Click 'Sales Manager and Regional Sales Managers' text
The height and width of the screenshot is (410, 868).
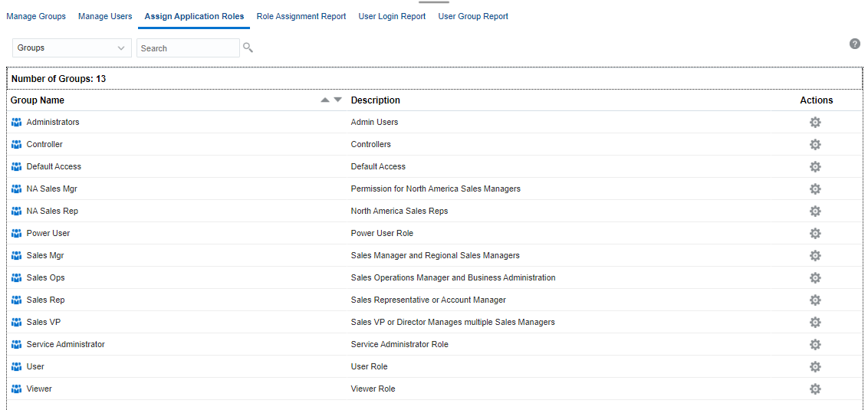435,256
